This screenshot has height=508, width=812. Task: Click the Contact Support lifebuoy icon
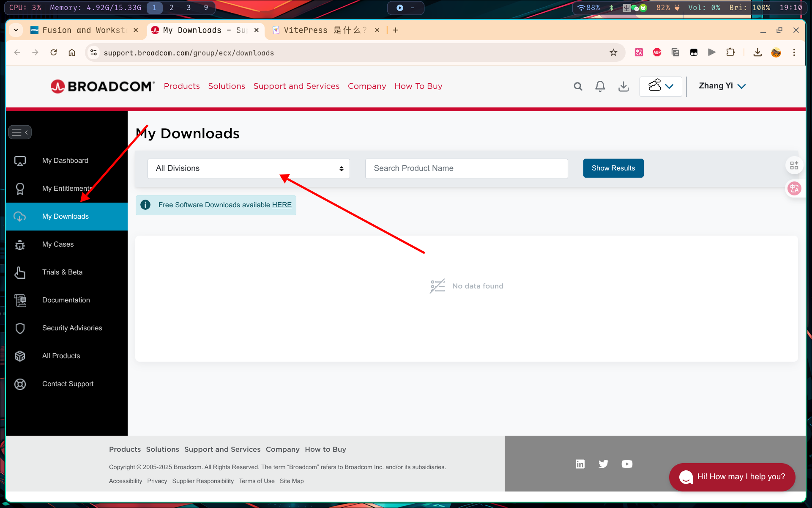pos(20,384)
